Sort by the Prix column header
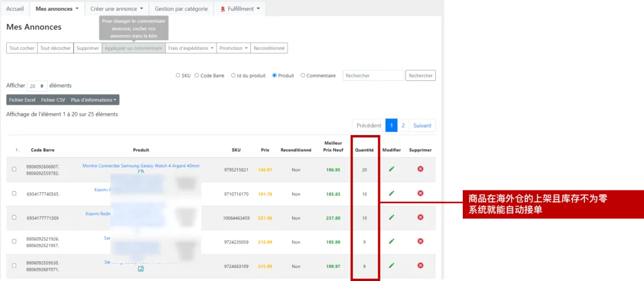Image resolution: width=644 pixels, height=281 pixels. (x=265, y=150)
